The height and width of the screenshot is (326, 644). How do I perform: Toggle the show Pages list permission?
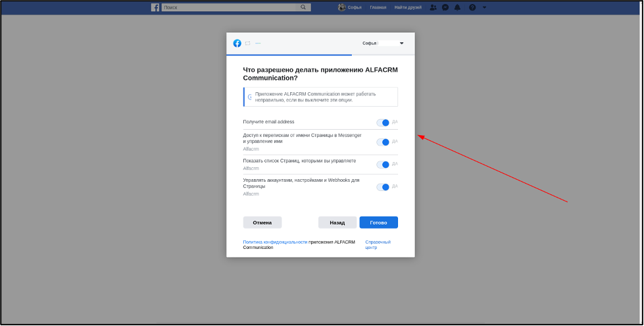tap(383, 165)
